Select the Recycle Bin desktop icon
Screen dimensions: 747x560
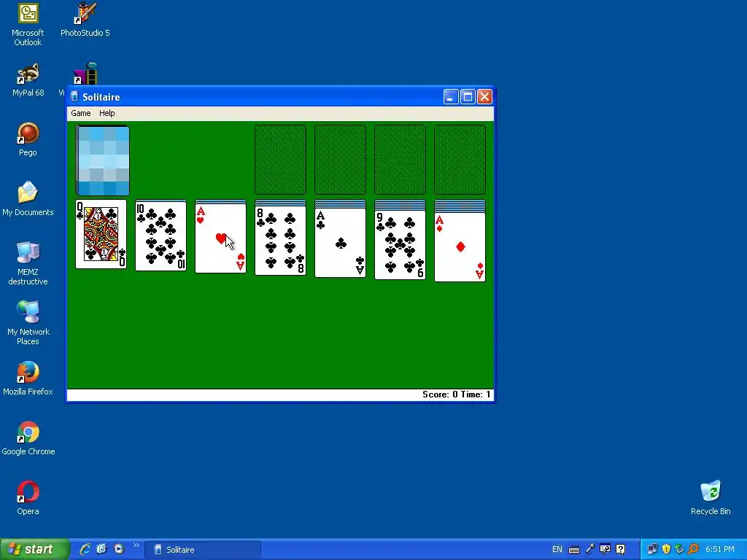point(711,498)
